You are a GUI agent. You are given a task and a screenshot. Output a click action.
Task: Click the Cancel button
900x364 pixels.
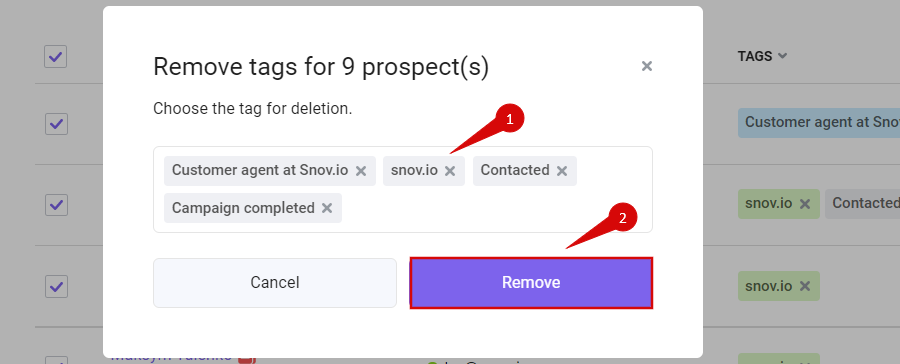275,282
